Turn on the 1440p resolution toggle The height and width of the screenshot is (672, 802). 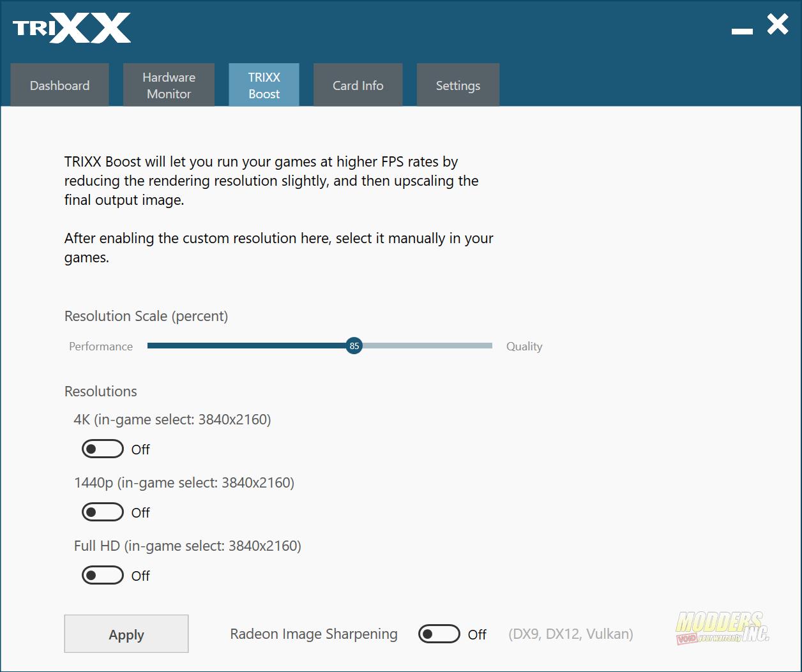pos(102,512)
